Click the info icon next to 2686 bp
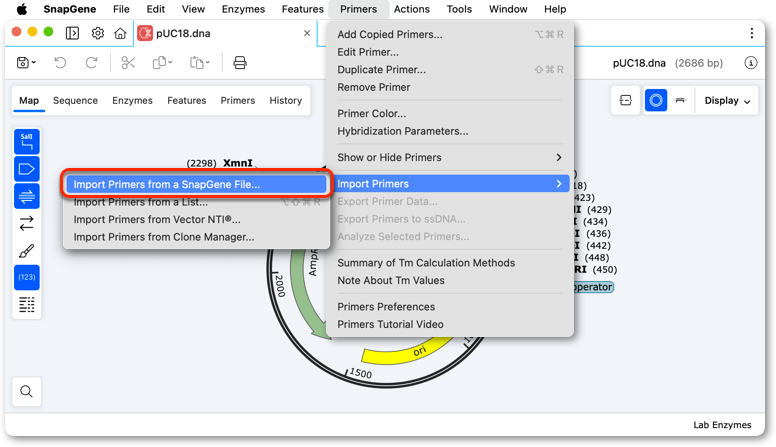This screenshot has width=776, height=447. click(x=750, y=63)
